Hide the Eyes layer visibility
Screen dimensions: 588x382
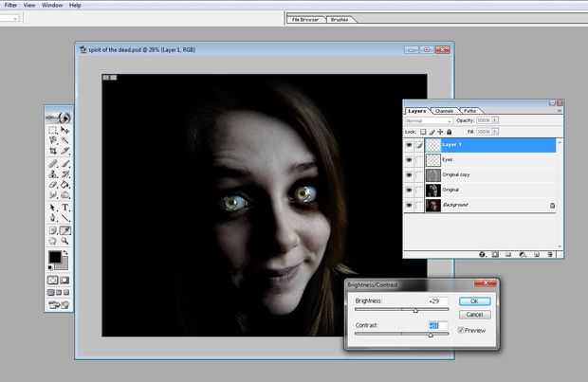click(x=409, y=160)
